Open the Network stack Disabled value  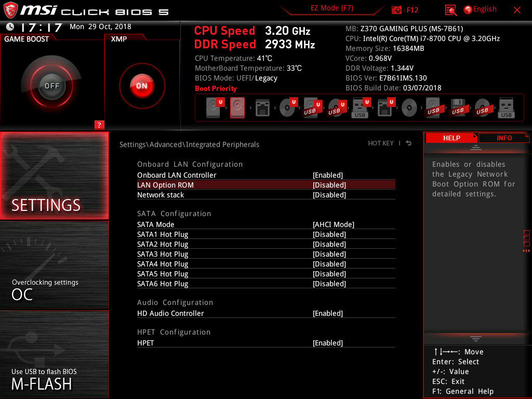point(329,195)
